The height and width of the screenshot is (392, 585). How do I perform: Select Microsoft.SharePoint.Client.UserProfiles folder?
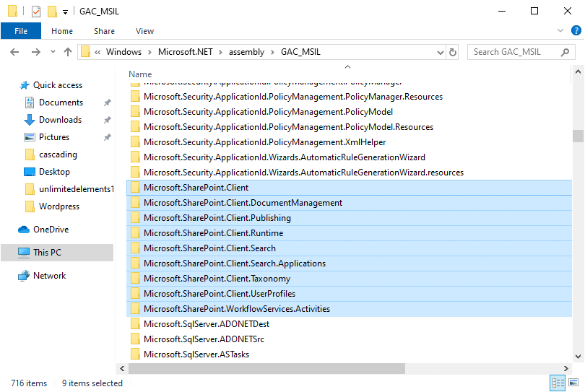point(350,294)
